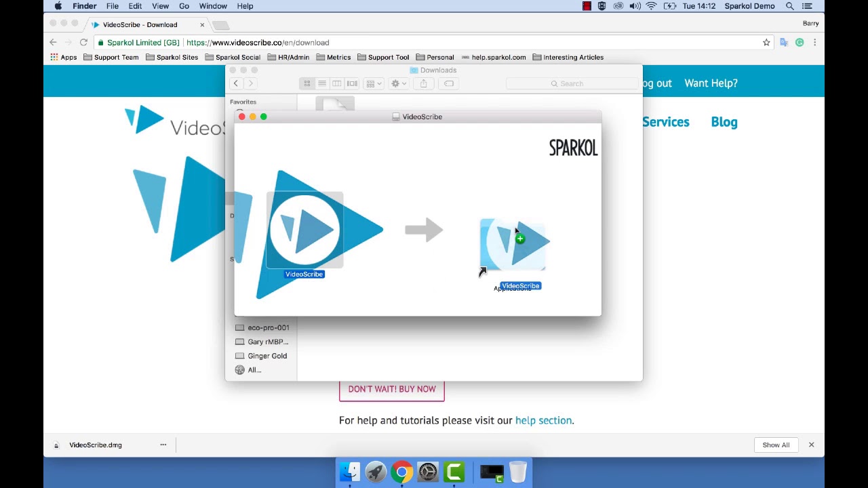This screenshot has height=488, width=868.
Task: Open the HR/Admin bookmark folder
Action: [x=288, y=57]
